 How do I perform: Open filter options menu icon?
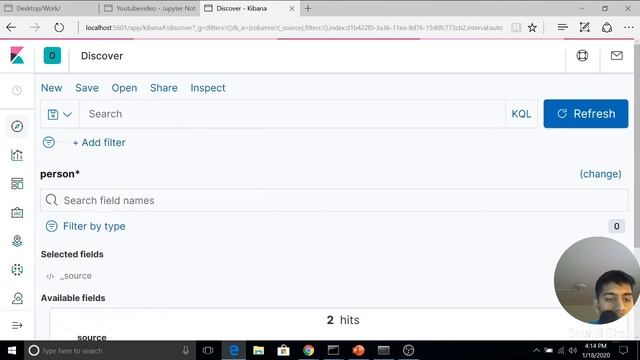49,142
